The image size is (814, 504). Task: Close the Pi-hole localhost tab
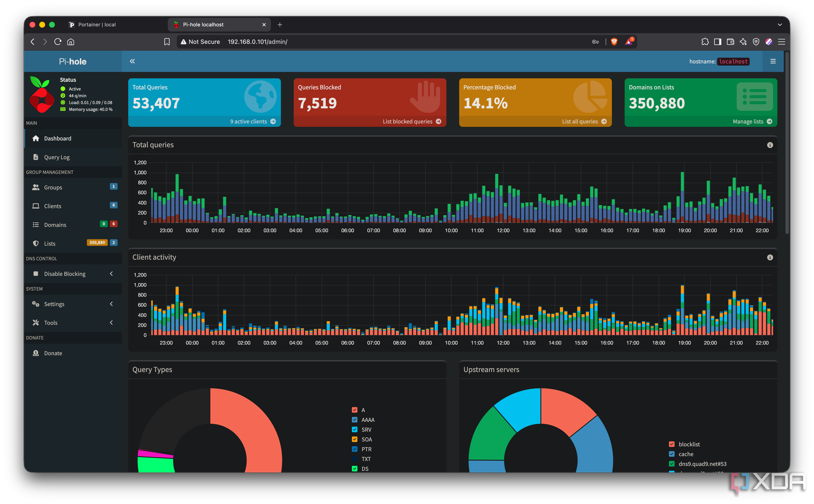pos(264,25)
